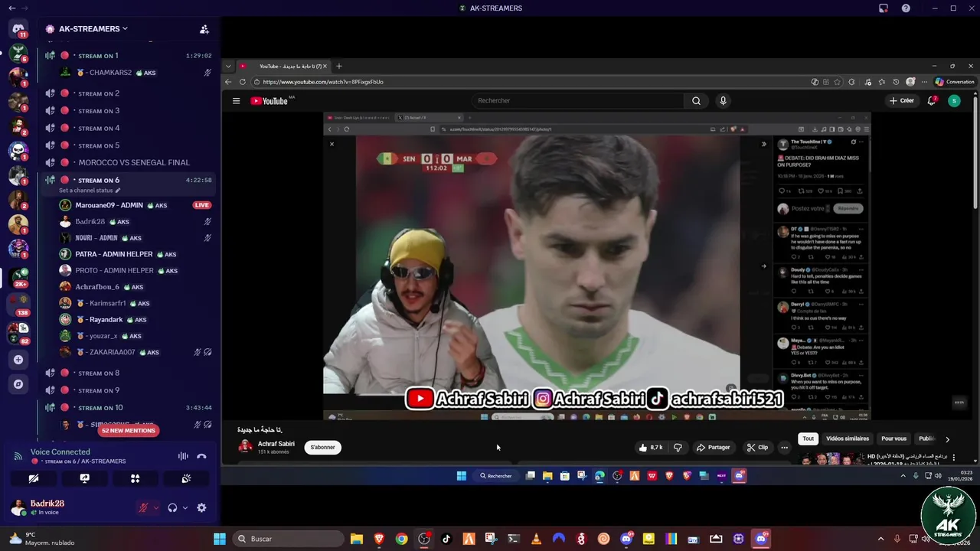This screenshot has width=980, height=551.
Task: Open the soundboard button
Action: [x=186, y=478]
